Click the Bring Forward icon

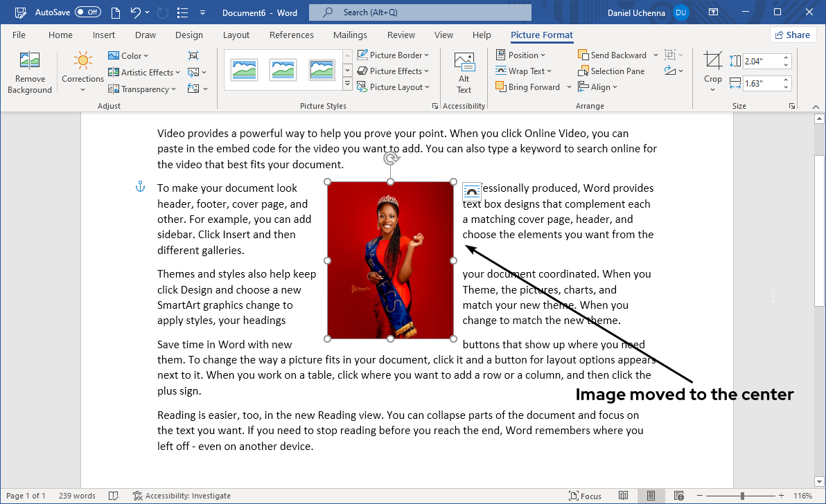coord(528,87)
